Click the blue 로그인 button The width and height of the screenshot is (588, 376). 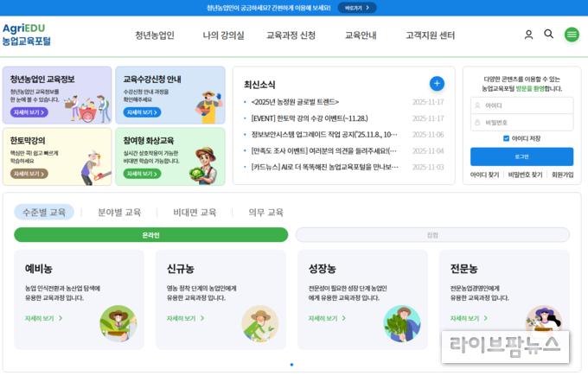point(521,156)
